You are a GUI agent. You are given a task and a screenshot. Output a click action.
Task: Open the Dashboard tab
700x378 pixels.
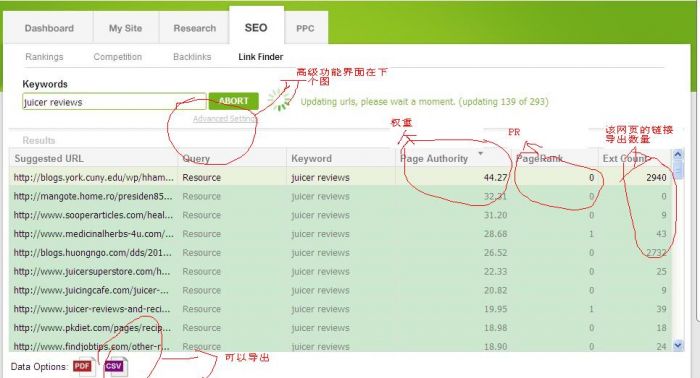(x=49, y=28)
